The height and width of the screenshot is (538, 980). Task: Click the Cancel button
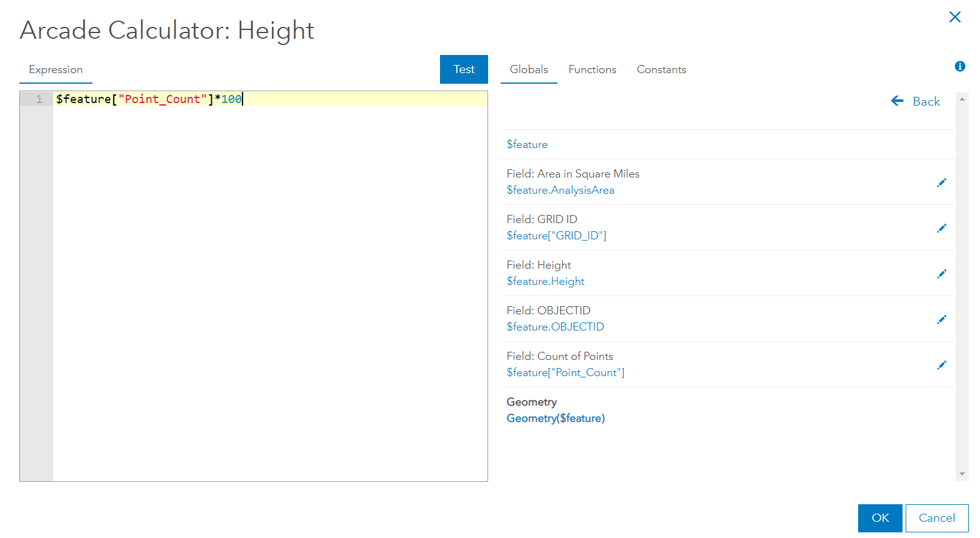[x=936, y=518]
